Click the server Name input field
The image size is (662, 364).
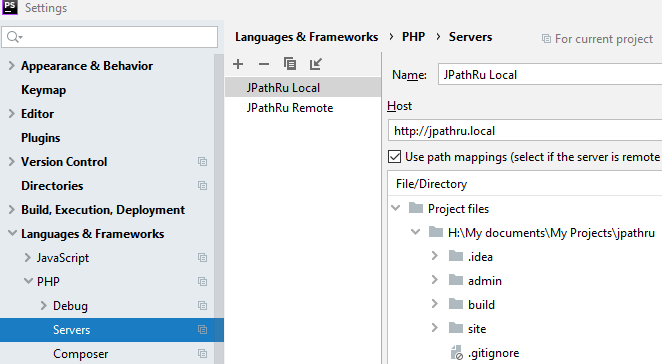(550, 74)
